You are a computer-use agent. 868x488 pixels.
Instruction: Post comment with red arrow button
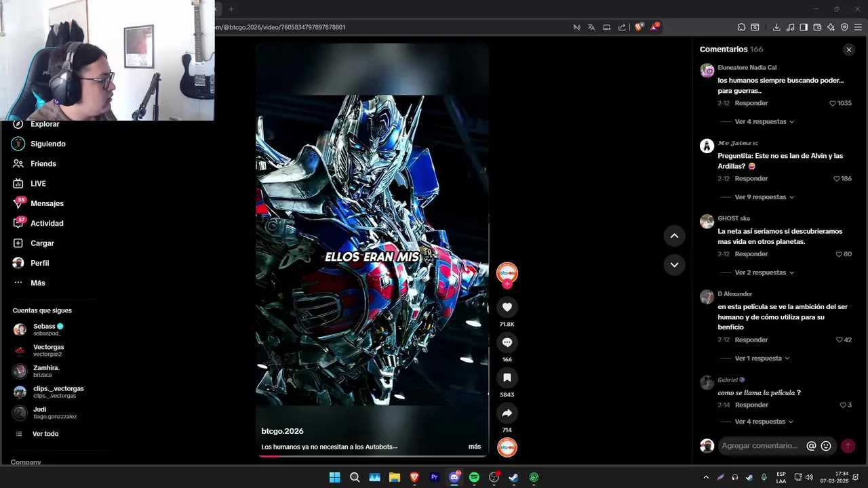(x=848, y=446)
